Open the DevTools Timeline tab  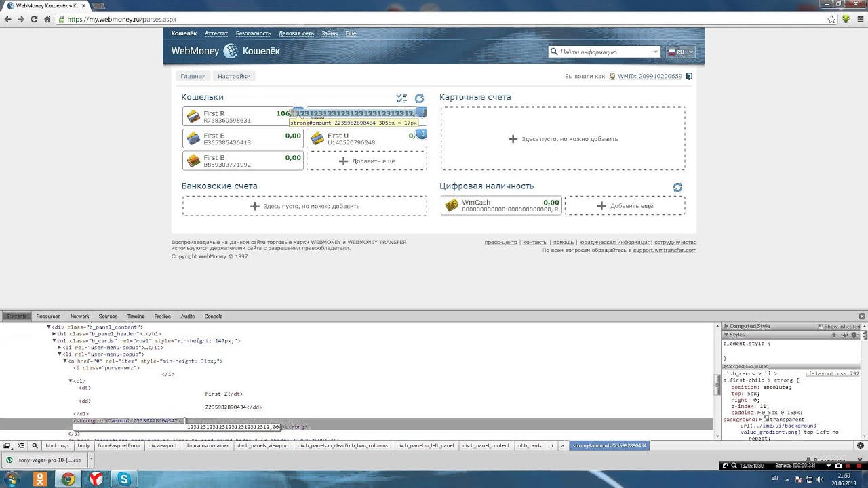tap(136, 317)
